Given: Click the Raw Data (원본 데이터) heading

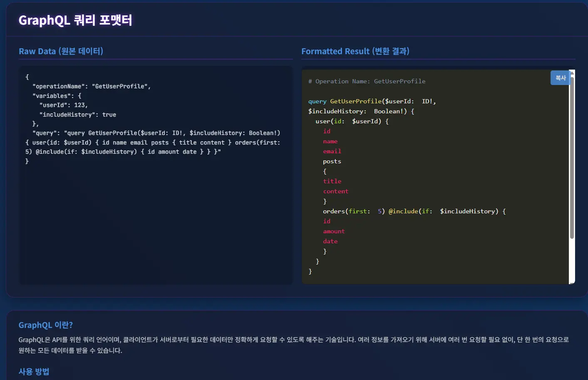Looking at the screenshot, I should [61, 51].
